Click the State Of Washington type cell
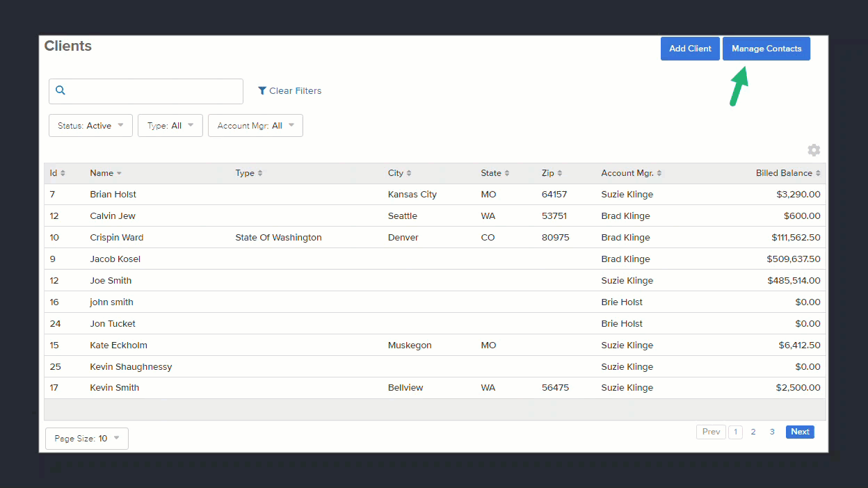This screenshot has width=868, height=488. [278, 238]
